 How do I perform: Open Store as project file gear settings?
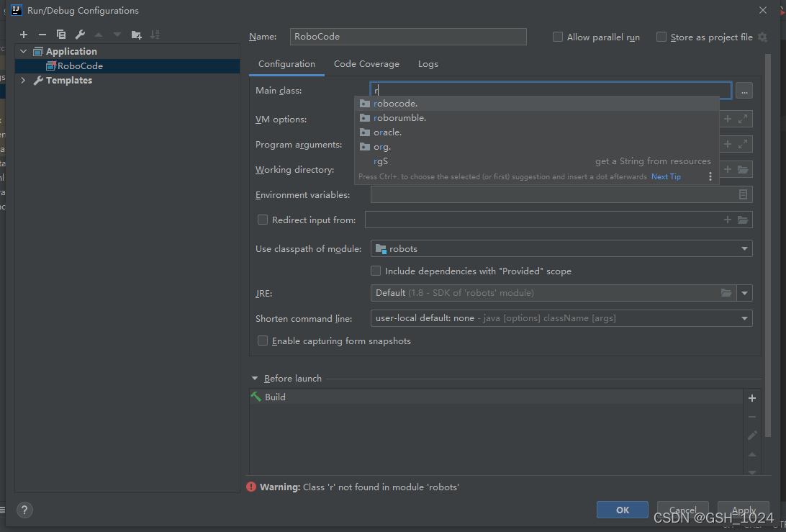pos(762,37)
